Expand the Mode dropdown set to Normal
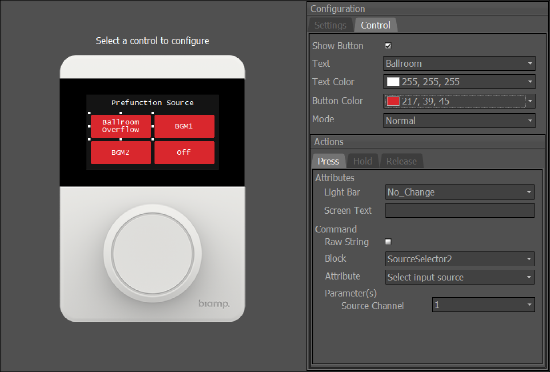Viewport: 550px width, 372px height. click(459, 121)
